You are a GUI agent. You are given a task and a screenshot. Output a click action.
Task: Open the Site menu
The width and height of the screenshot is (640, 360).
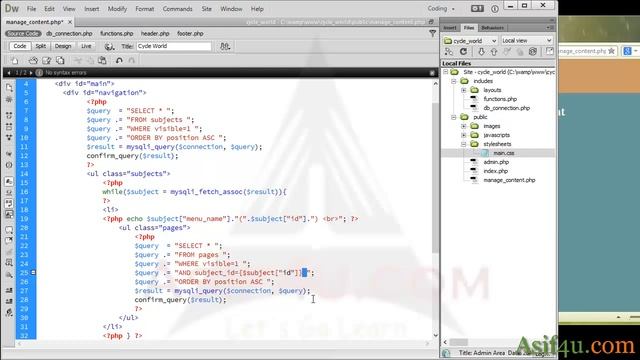tap(207, 9)
